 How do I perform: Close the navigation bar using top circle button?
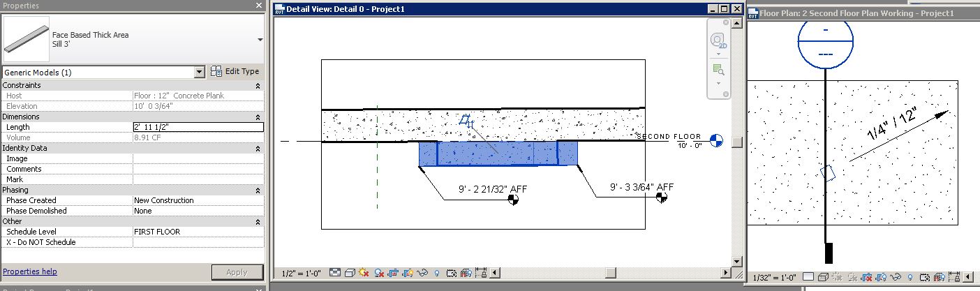(x=726, y=23)
